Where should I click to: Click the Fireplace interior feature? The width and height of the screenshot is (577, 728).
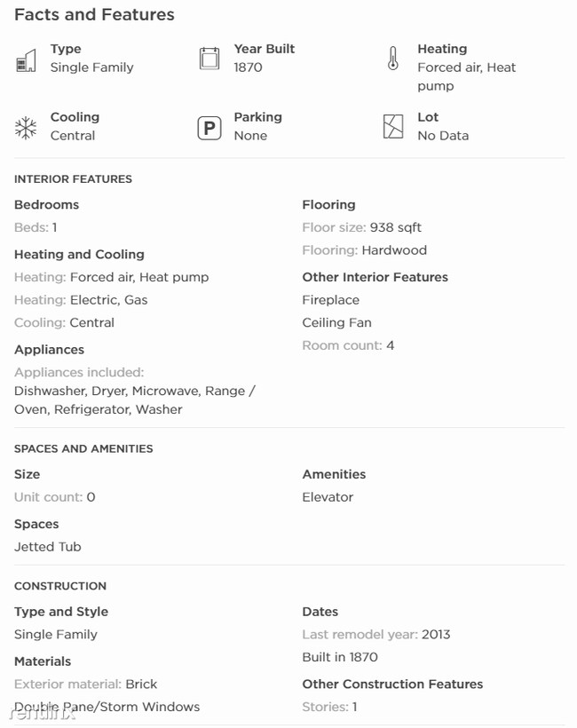[330, 300]
